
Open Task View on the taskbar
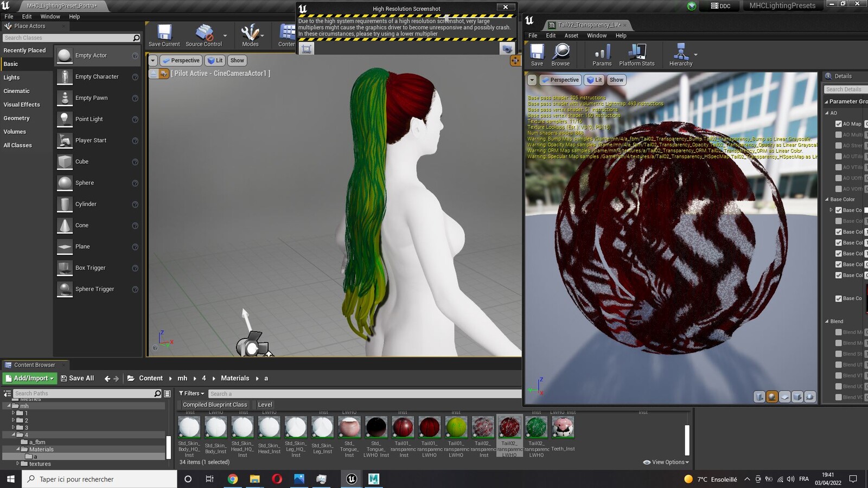click(x=209, y=479)
